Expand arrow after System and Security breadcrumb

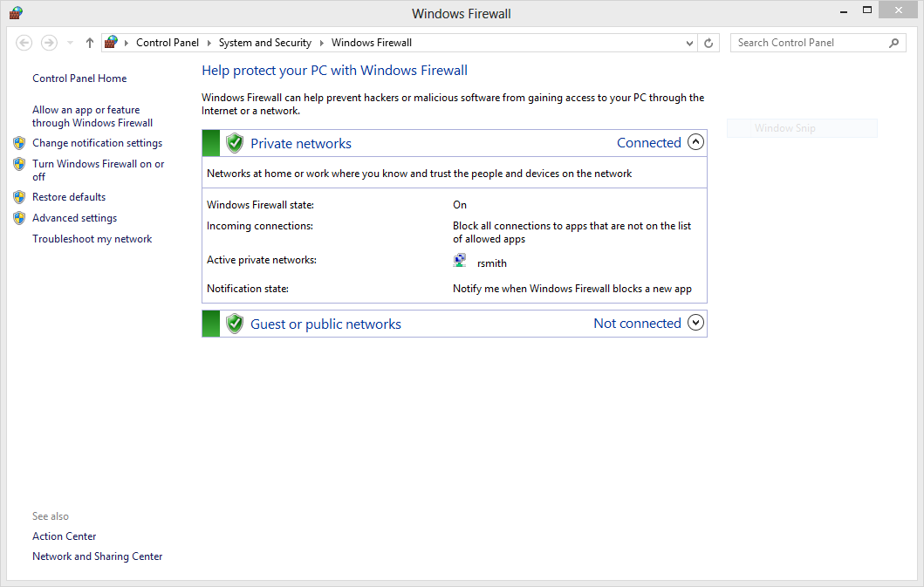coord(322,43)
